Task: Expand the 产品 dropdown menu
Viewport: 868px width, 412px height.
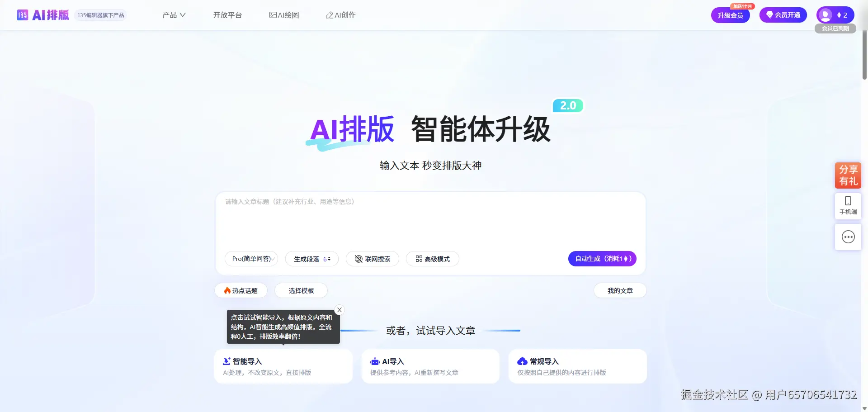Action: pos(174,14)
